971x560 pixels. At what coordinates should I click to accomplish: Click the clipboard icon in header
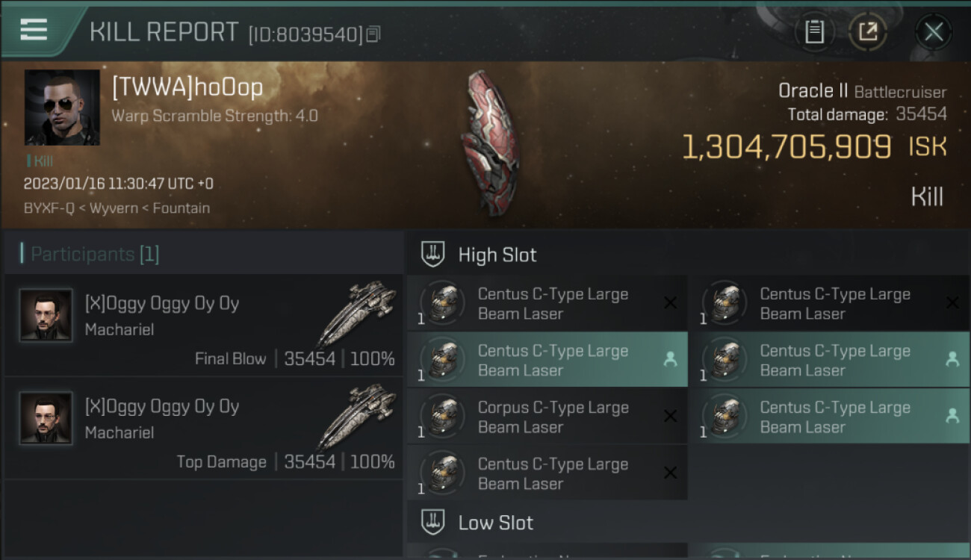(814, 31)
